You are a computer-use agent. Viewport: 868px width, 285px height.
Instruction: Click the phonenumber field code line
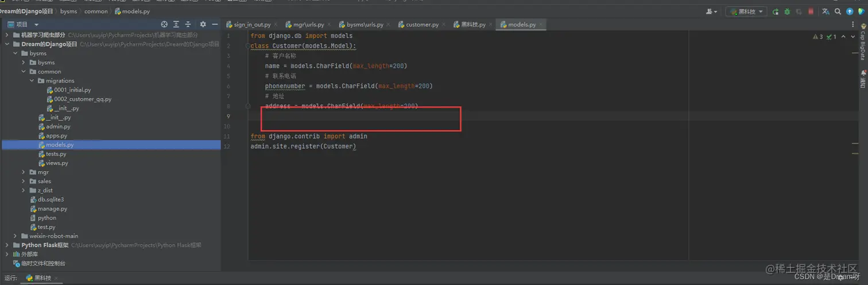tap(348, 86)
